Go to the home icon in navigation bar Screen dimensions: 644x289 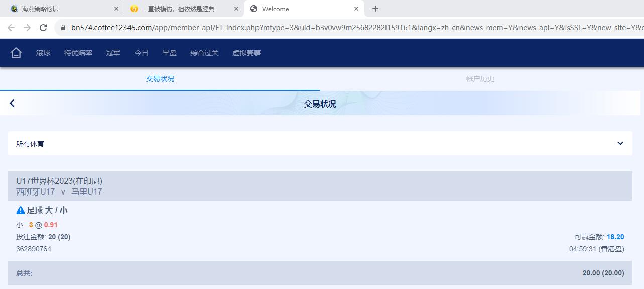tap(16, 53)
